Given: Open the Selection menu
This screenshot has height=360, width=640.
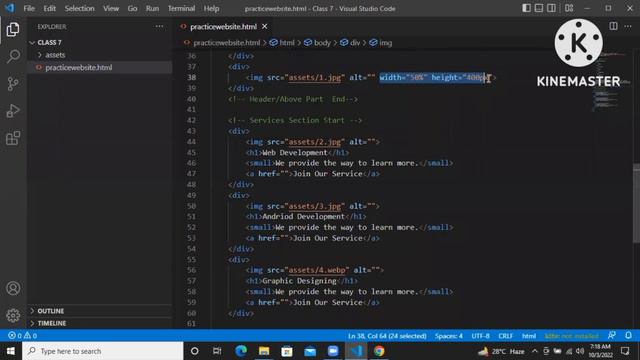Looking at the screenshot, I should (79, 8).
